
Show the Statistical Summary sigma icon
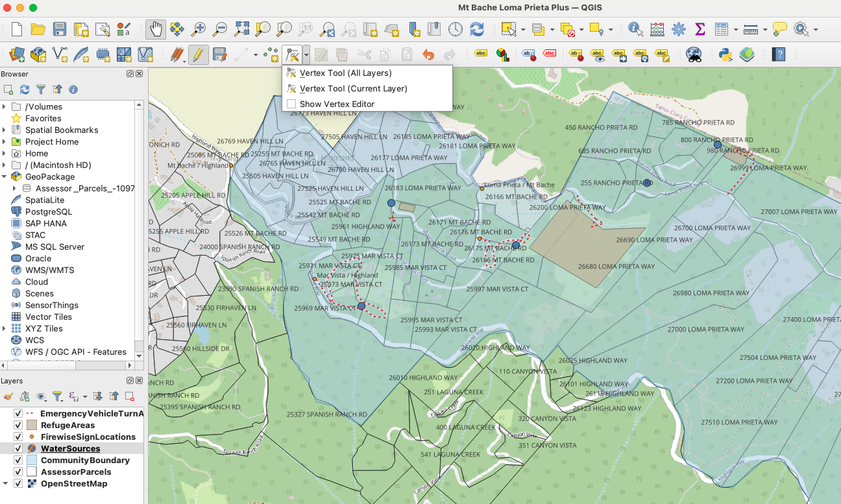(700, 29)
